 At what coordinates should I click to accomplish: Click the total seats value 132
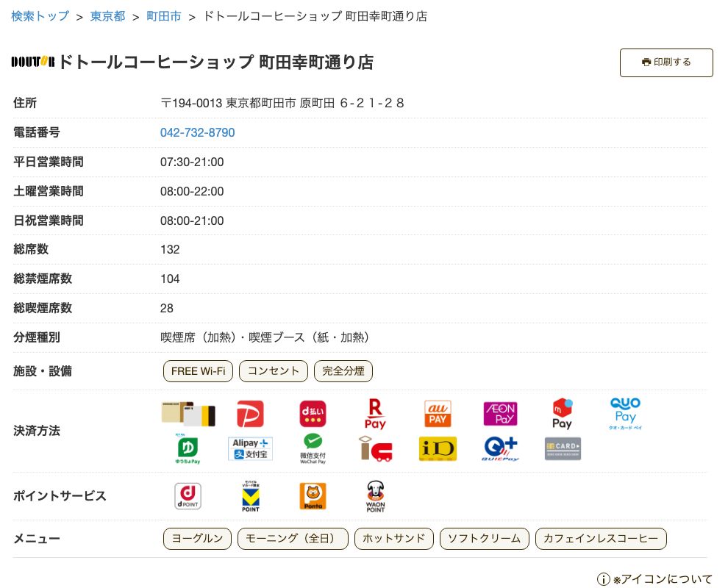170,250
